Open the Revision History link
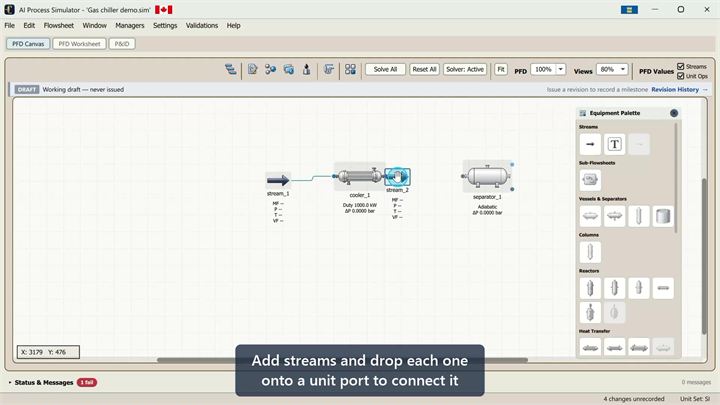The image size is (720, 405). tap(675, 90)
